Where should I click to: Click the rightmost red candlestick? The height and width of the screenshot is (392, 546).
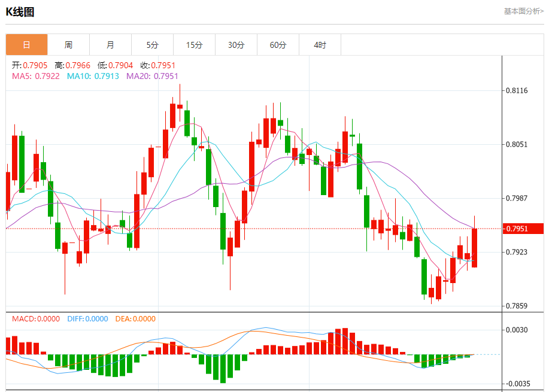tap(474, 248)
